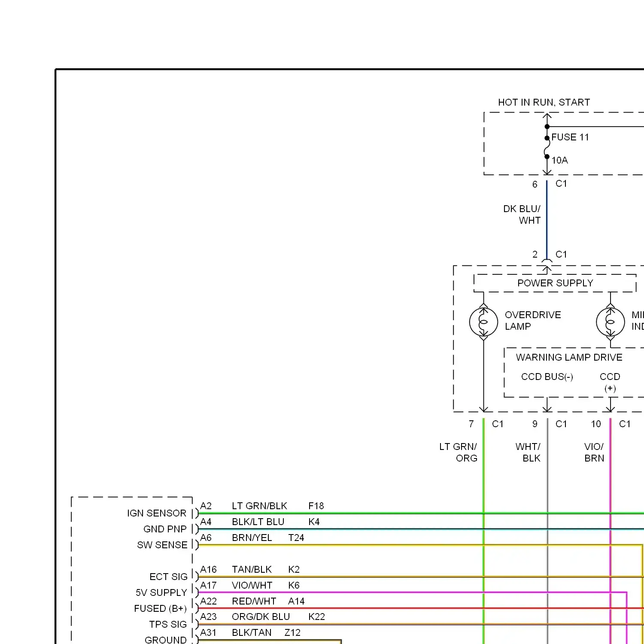Viewport: 644px width, 644px height.
Task: Select the 5V SUPPLY pin label
Action: (161, 593)
